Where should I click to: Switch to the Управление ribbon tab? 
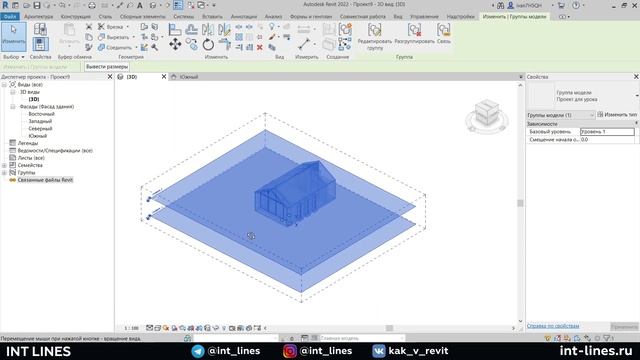[x=424, y=17]
